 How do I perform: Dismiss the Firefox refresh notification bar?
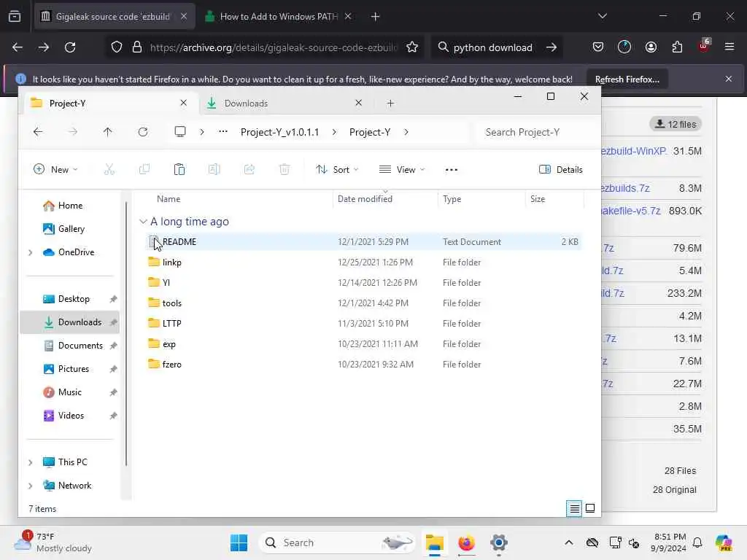tap(729, 79)
